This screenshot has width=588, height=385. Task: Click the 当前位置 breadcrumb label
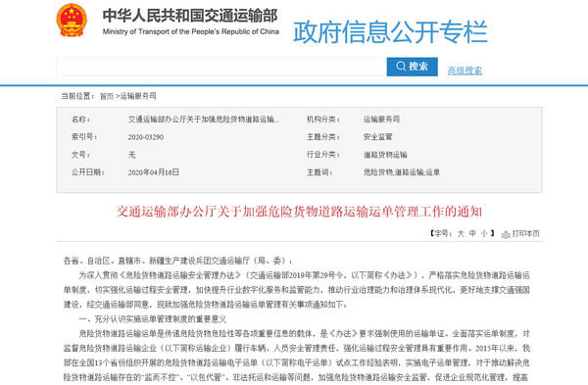coord(77,96)
